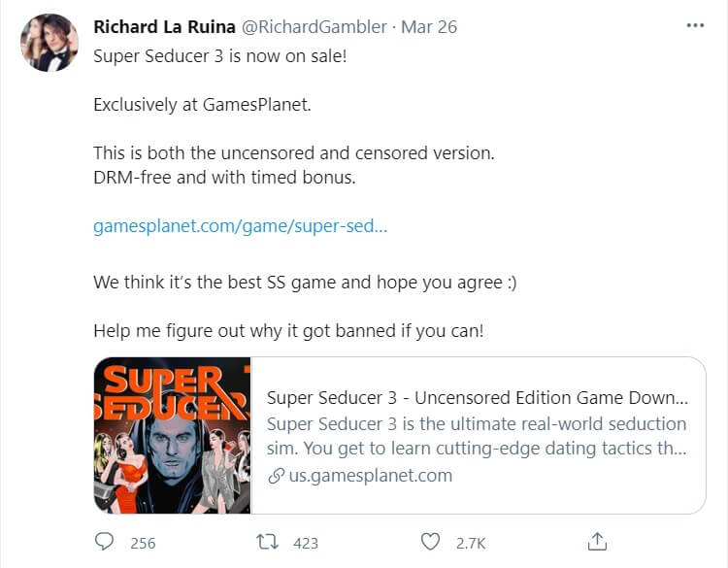Open Richard La Ruina's profile avatar

pos(49,43)
